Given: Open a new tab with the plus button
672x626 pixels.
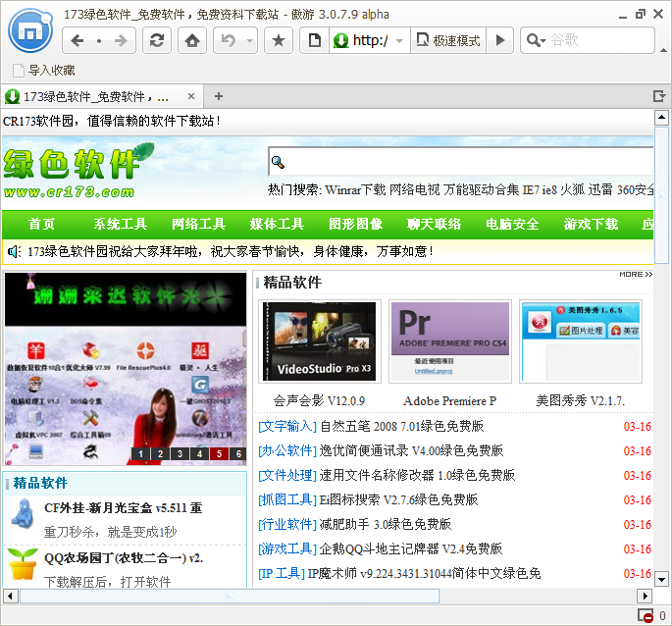Looking at the screenshot, I should click(219, 96).
